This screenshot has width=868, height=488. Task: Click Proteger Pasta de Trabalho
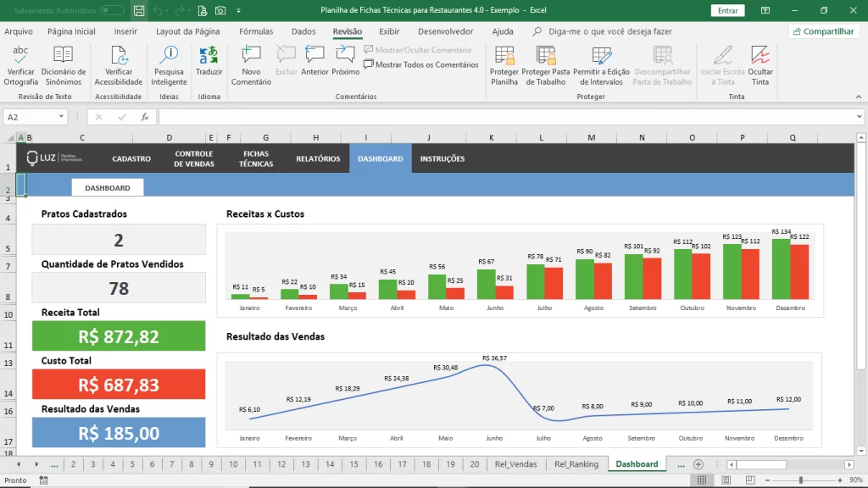[545, 65]
